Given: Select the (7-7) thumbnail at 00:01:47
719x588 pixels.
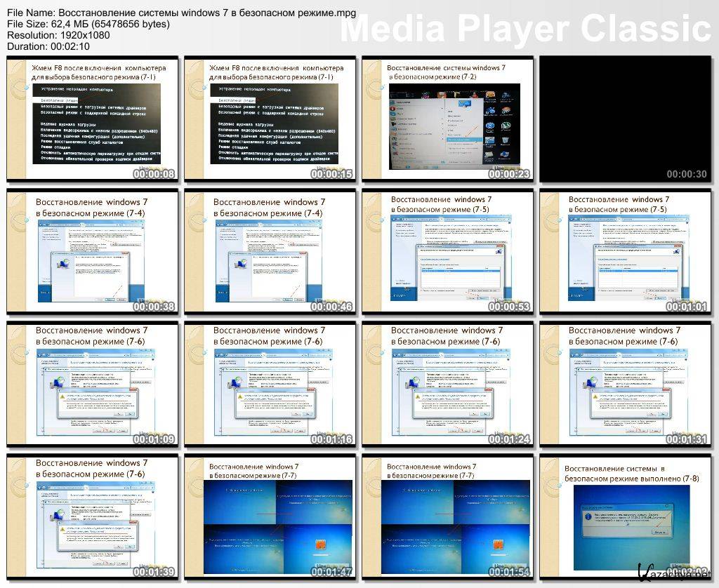Looking at the screenshot, I should pyautogui.click(x=270, y=516).
